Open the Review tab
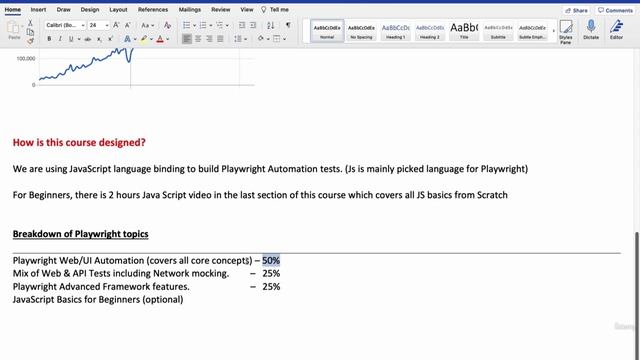Screen dimensions: 640x360 [221, 9]
